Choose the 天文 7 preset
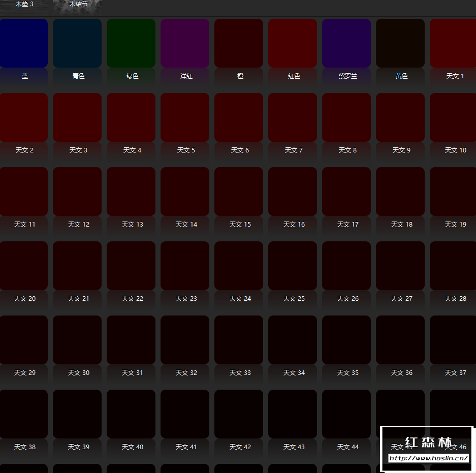The height and width of the screenshot is (473, 476). tap(293, 117)
